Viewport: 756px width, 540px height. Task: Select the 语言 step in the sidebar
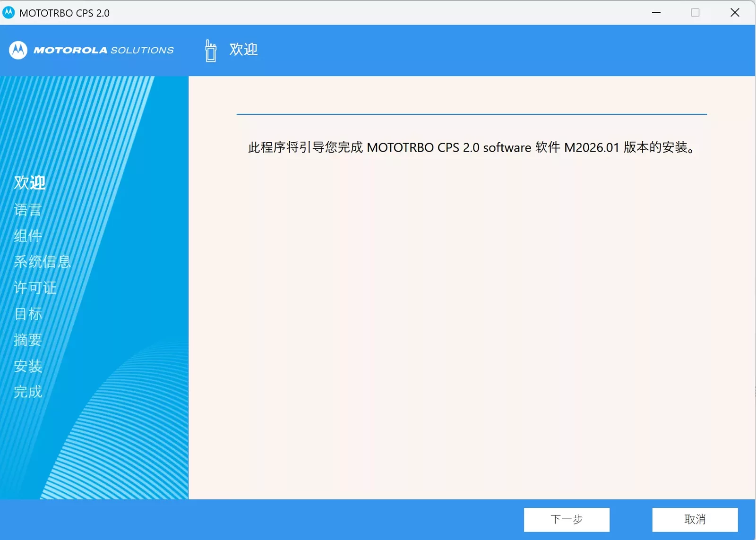pos(28,209)
